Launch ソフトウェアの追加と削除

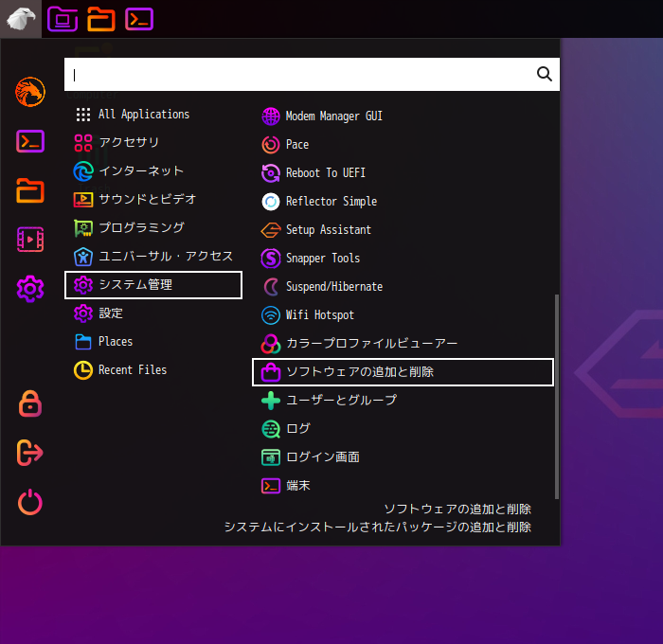(x=403, y=372)
